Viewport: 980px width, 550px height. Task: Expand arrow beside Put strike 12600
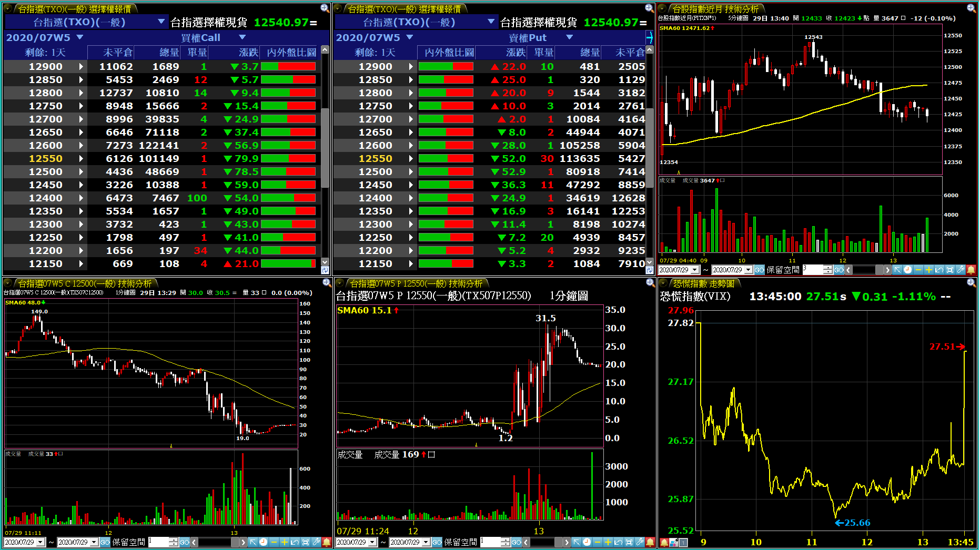[x=411, y=145]
